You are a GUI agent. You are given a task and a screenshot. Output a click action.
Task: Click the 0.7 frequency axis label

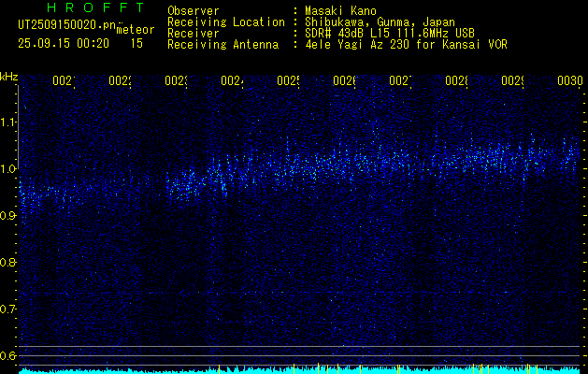tap(8, 309)
